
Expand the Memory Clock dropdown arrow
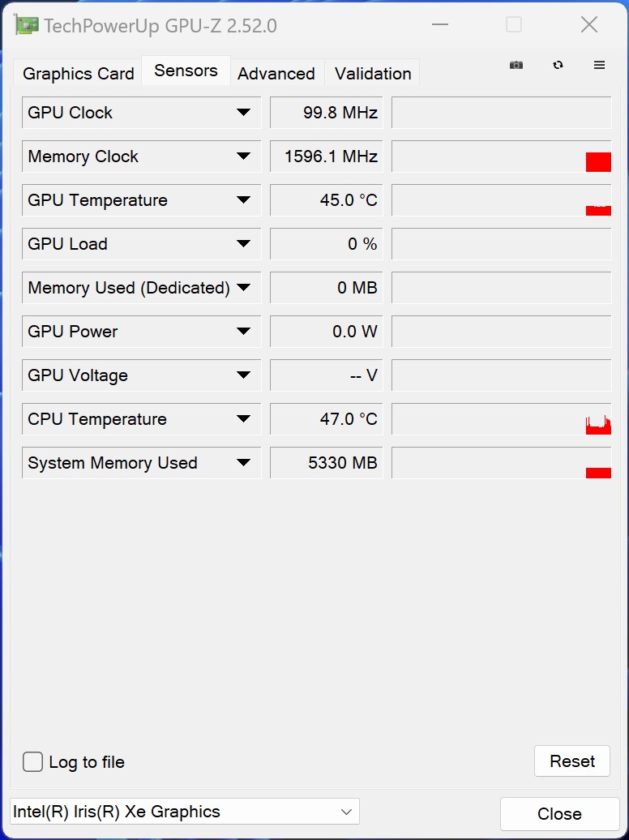(x=243, y=156)
